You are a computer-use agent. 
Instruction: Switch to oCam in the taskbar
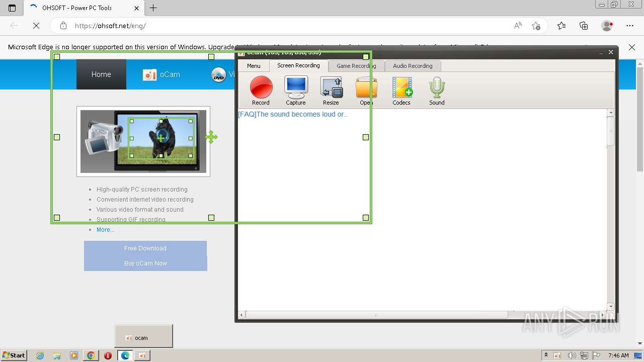coord(142,355)
